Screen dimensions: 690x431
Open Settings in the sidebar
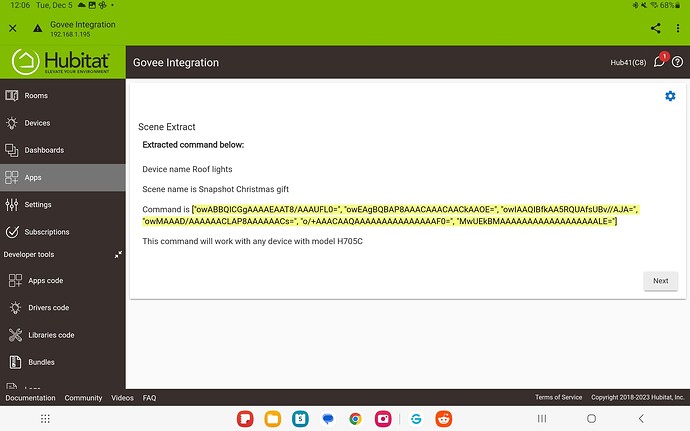point(62,205)
